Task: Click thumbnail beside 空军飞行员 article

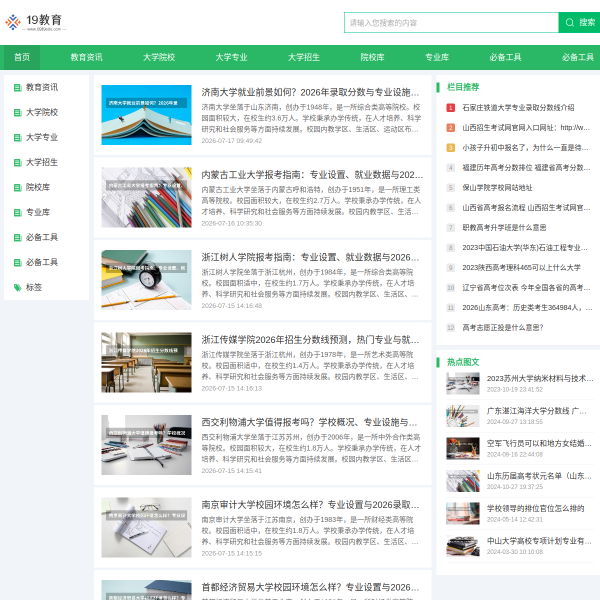Action: pos(463,448)
